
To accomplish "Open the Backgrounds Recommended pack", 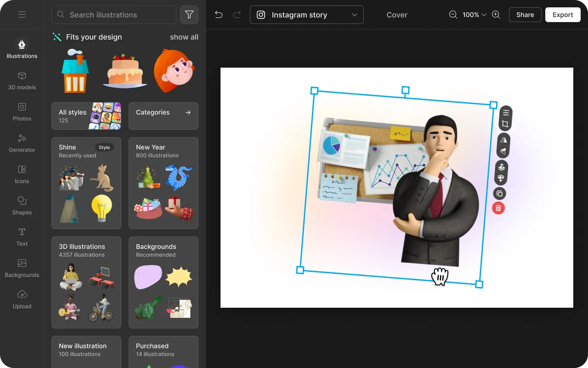I will pyautogui.click(x=164, y=282).
